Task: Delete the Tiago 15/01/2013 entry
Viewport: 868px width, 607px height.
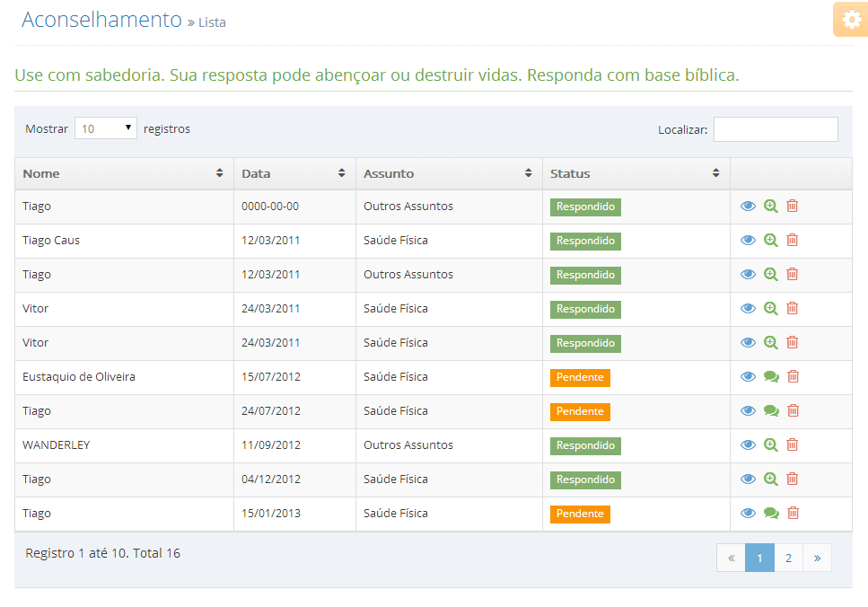Action: [793, 513]
